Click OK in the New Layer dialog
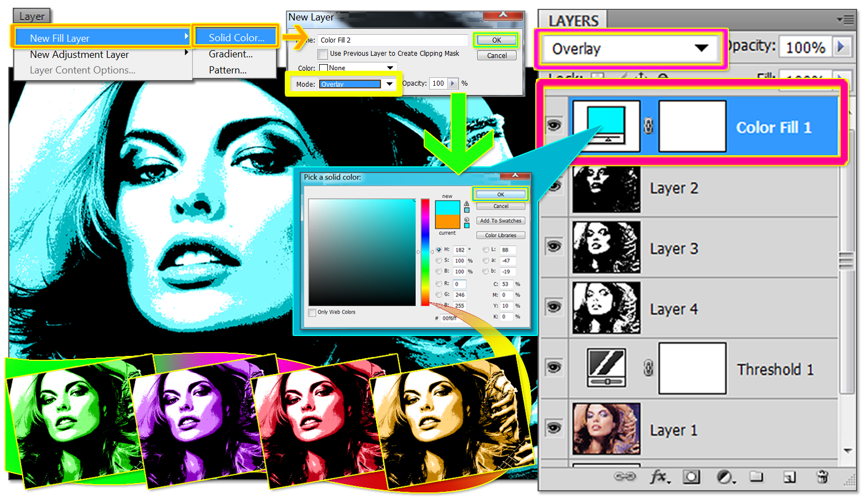 (495, 40)
